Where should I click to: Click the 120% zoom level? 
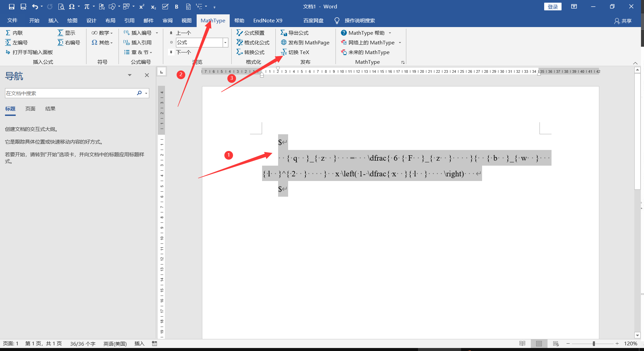pos(631,344)
